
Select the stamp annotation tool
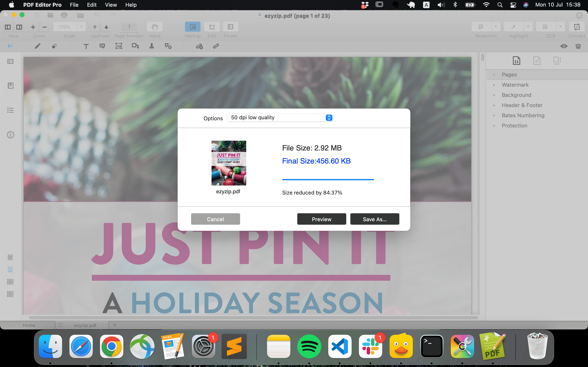pos(152,46)
